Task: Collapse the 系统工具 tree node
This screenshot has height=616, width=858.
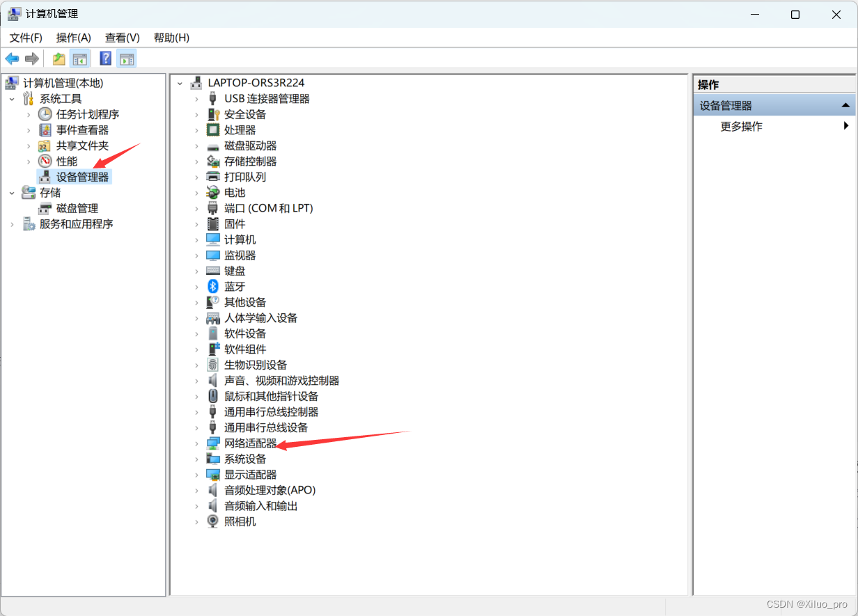Action: (x=12, y=99)
